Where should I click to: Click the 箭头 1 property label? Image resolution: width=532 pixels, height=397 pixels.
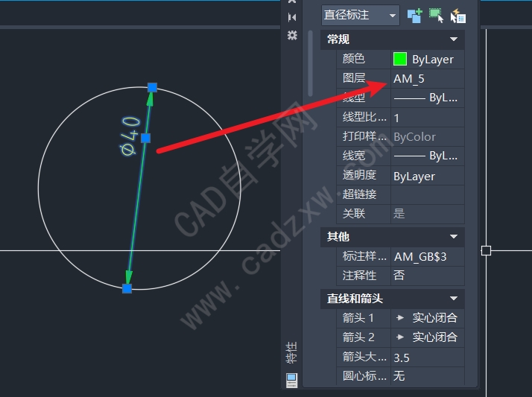click(358, 317)
